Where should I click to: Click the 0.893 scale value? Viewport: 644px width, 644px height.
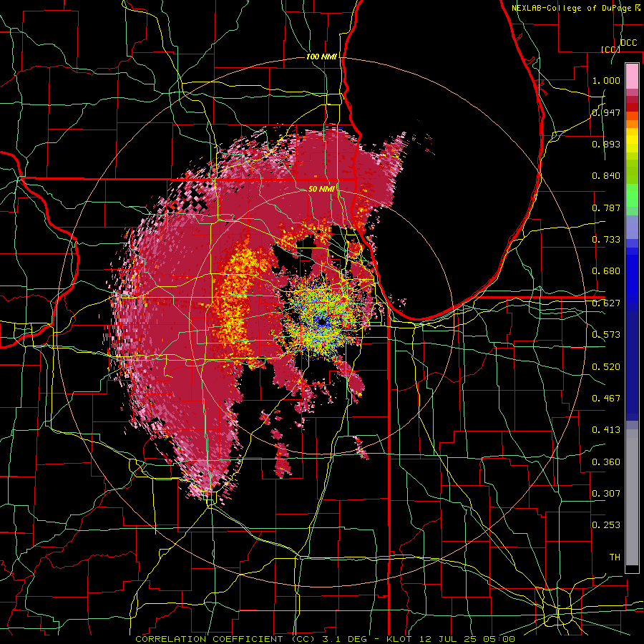(x=606, y=144)
